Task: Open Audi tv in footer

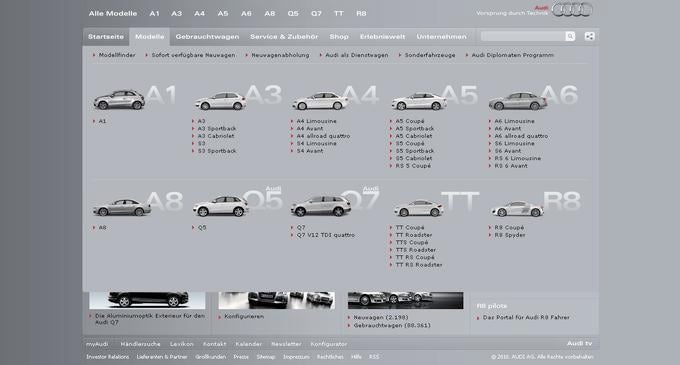Action: tap(579, 343)
